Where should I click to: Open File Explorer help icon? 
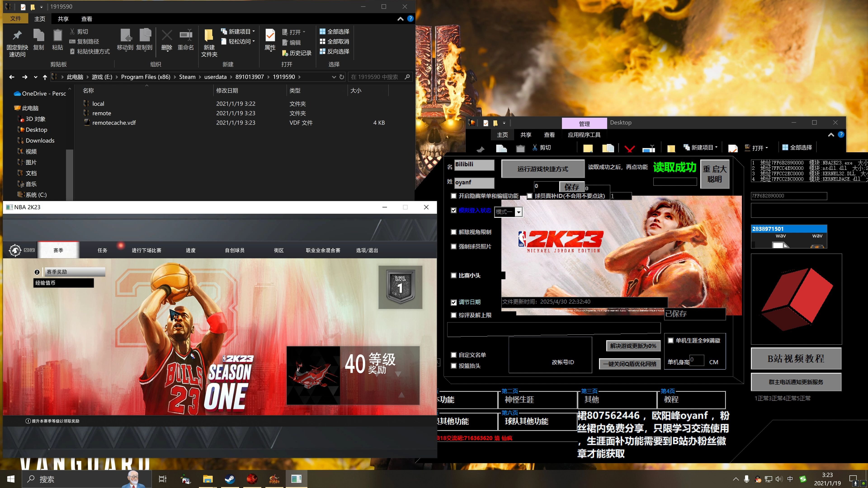tap(410, 19)
